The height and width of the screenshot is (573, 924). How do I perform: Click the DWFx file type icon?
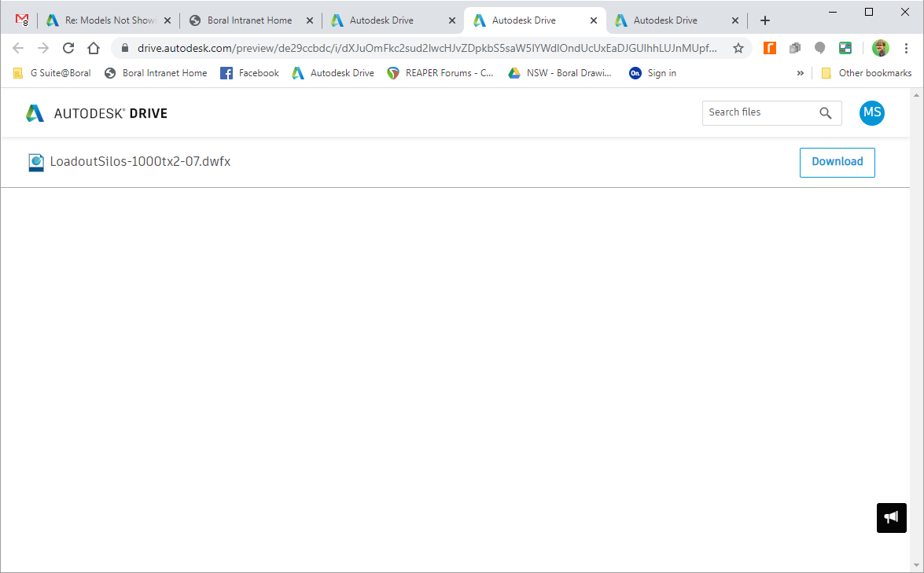36,163
